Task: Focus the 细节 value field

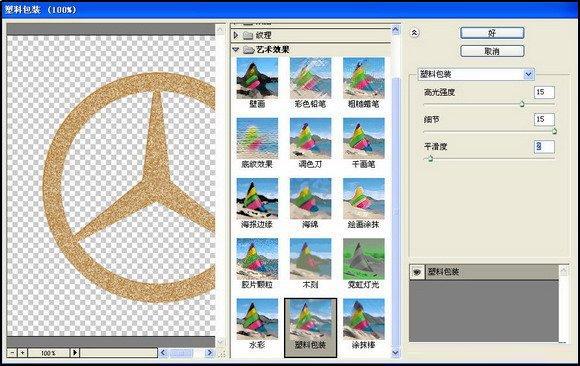Action: tap(544, 119)
